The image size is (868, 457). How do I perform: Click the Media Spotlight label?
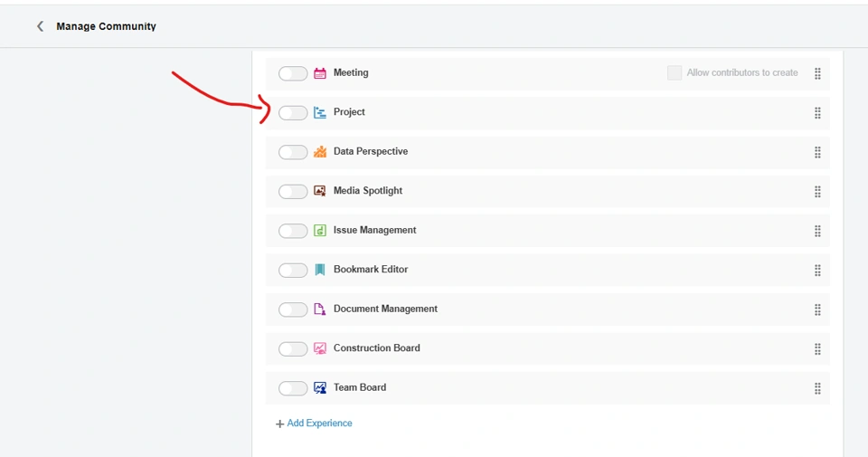368,191
